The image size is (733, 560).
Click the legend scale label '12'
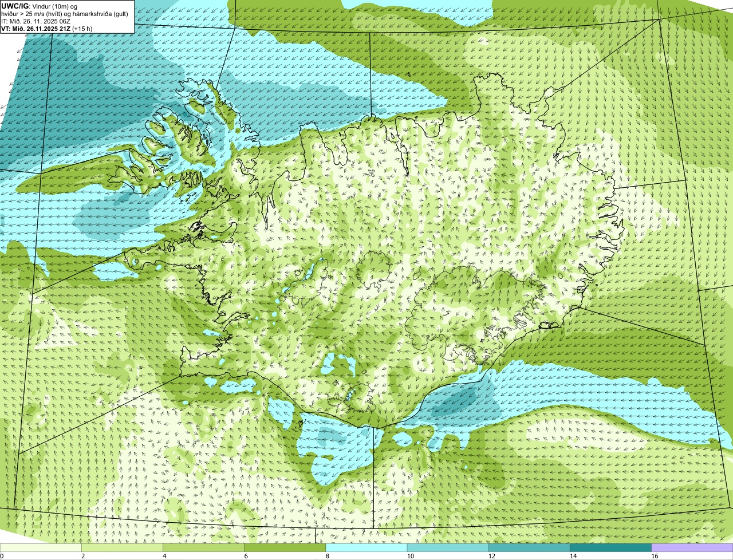492,556
